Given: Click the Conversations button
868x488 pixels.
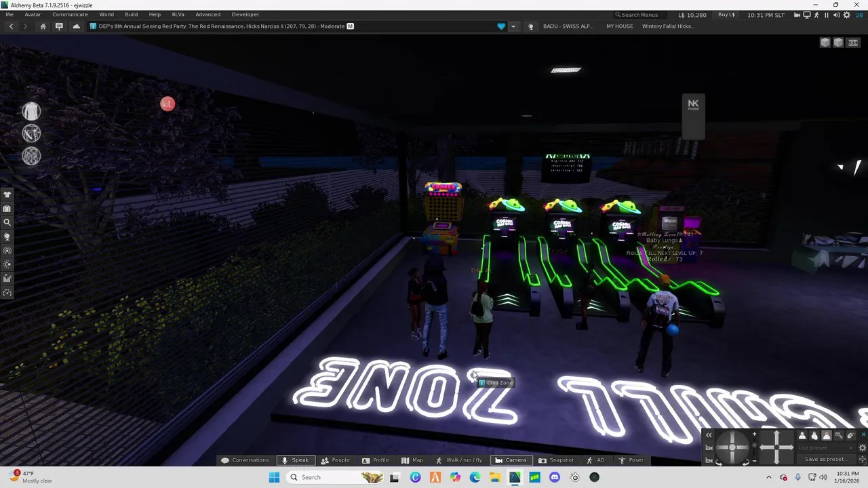Looking at the screenshot, I should pos(245,460).
